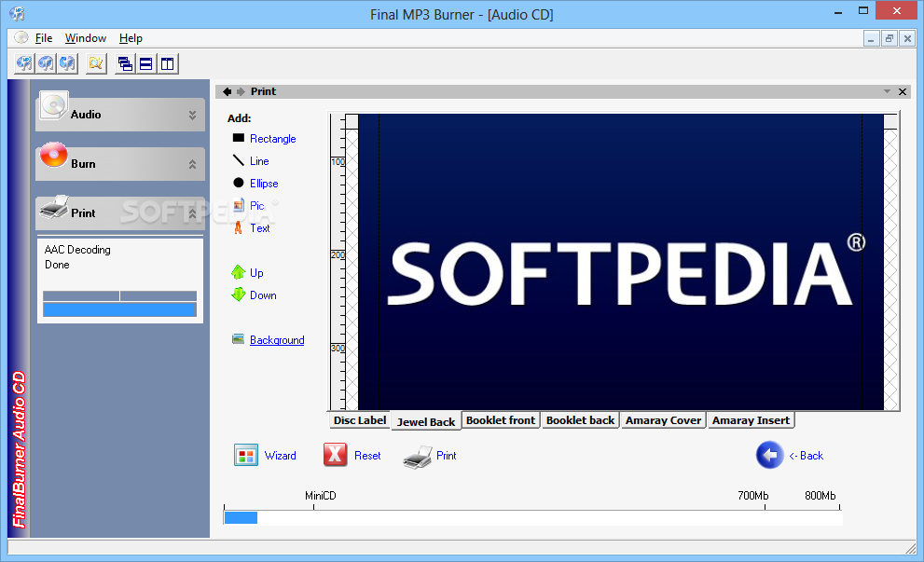
Task: Go back with the <- Back link
Action: click(x=807, y=456)
